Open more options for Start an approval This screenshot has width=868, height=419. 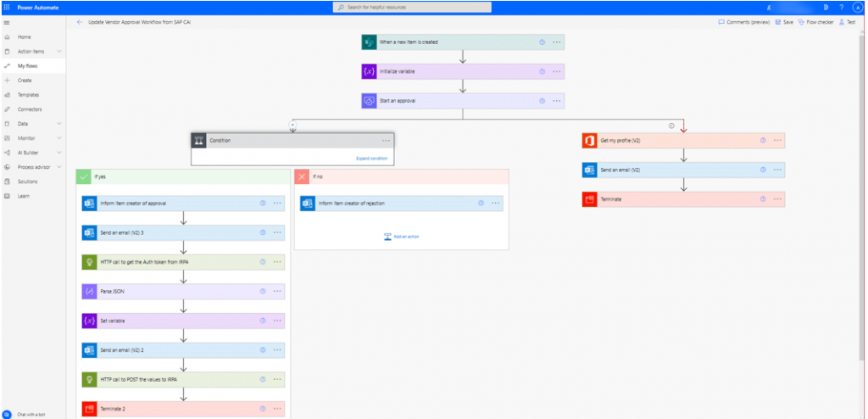(556, 101)
